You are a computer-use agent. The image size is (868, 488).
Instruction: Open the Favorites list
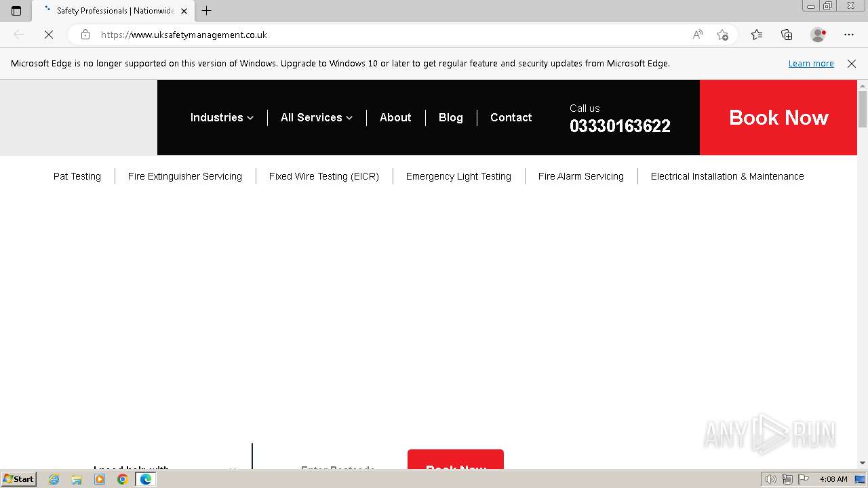click(x=757, y=35)
